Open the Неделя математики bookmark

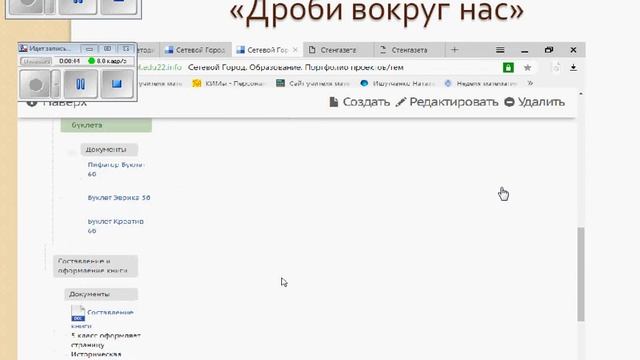[x=481, y=83]
